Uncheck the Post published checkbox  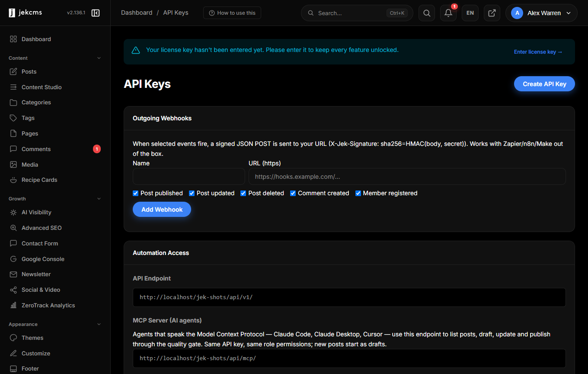point(136,193)
